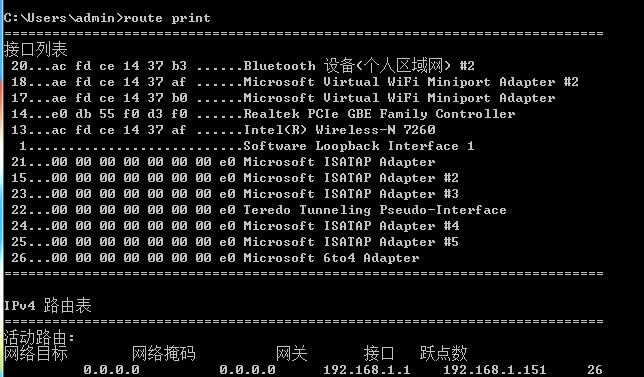Click the 网关 column header
The height and width of the screenshot is (377, 644).
click(x=292, y=354)
